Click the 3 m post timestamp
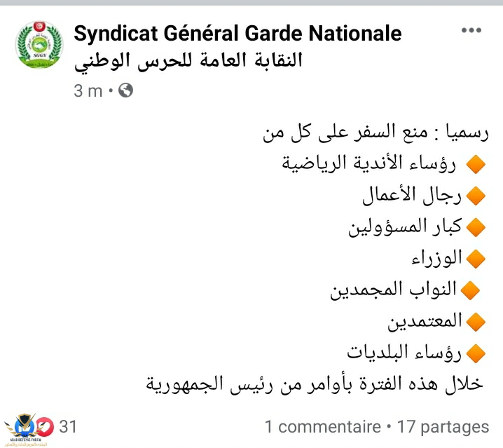 (x=88, y=90)
